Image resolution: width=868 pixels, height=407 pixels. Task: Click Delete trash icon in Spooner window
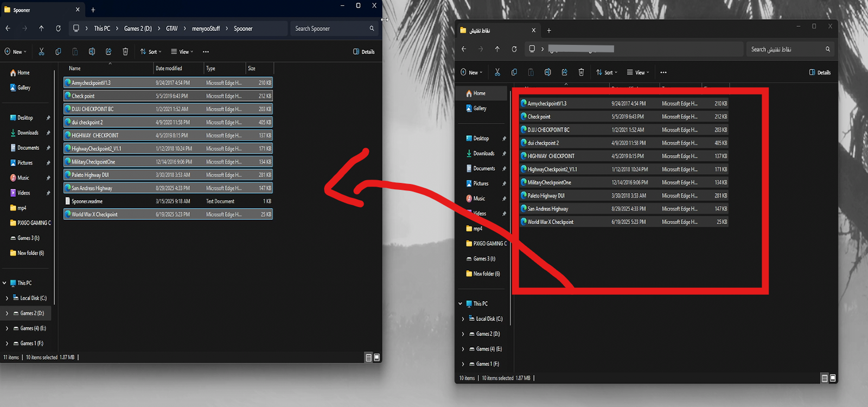coord(125,52)
